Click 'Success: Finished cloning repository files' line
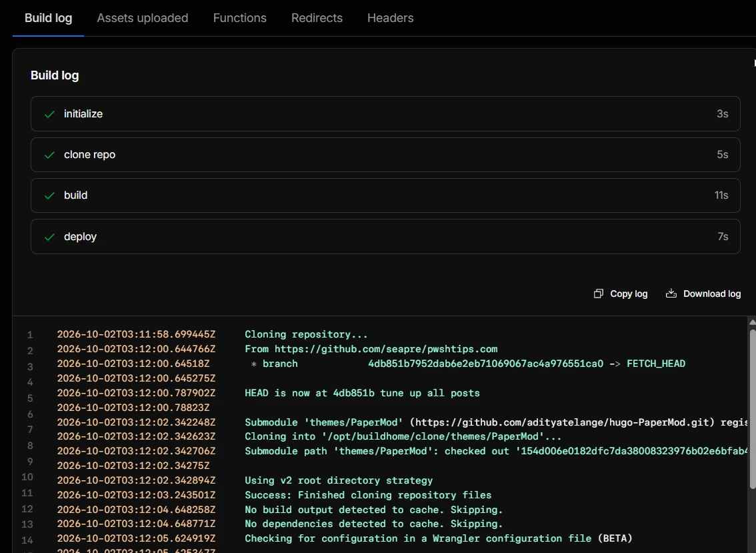Viewport: 756px width, 553px height. 368,495
